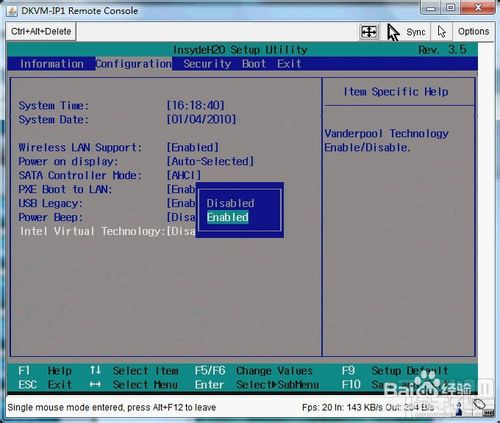The image size is (500, 423).
Task: Click the Ctrl+Alt+Delete button
Action: click(x=41, y=32)
